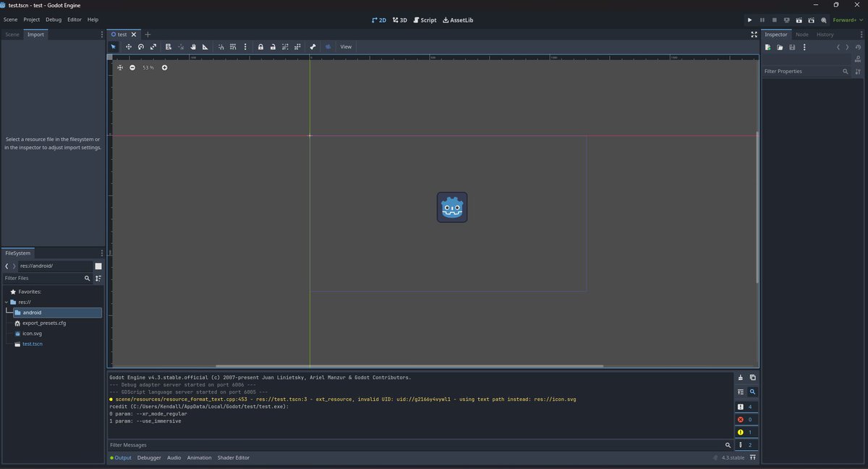Open the skeleton bone options icon
868x469 pixels.
[313, 46]
